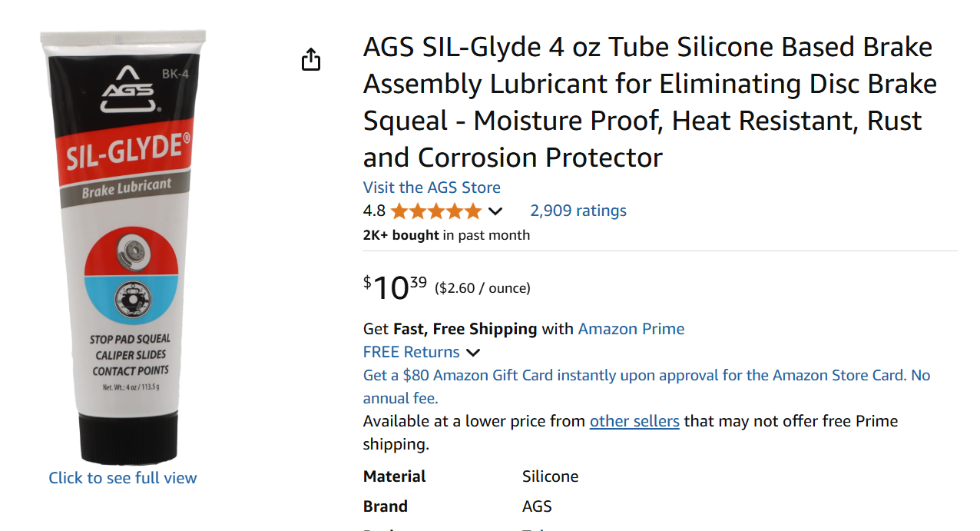Open the 'Click to see full view' link
Screen dimensions: 980x531
pyautogui.click(x=123, y=478)
